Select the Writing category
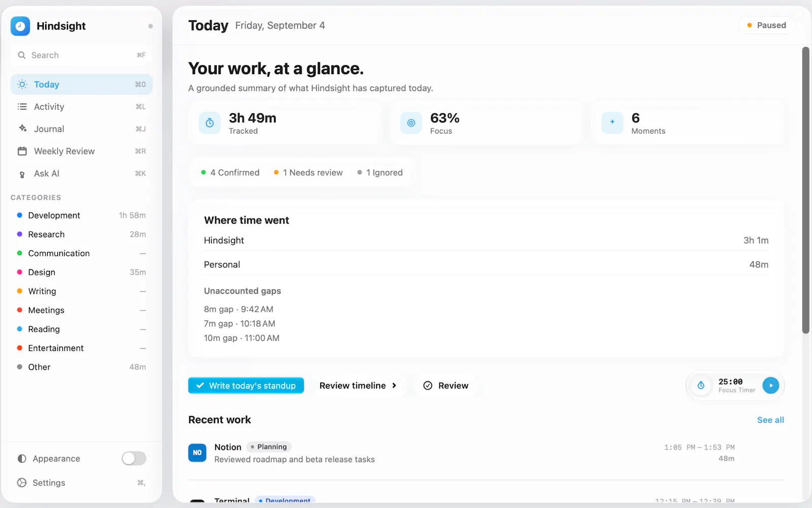The height and width of the screenshot is (508, 812). click(x=82, y=291)
